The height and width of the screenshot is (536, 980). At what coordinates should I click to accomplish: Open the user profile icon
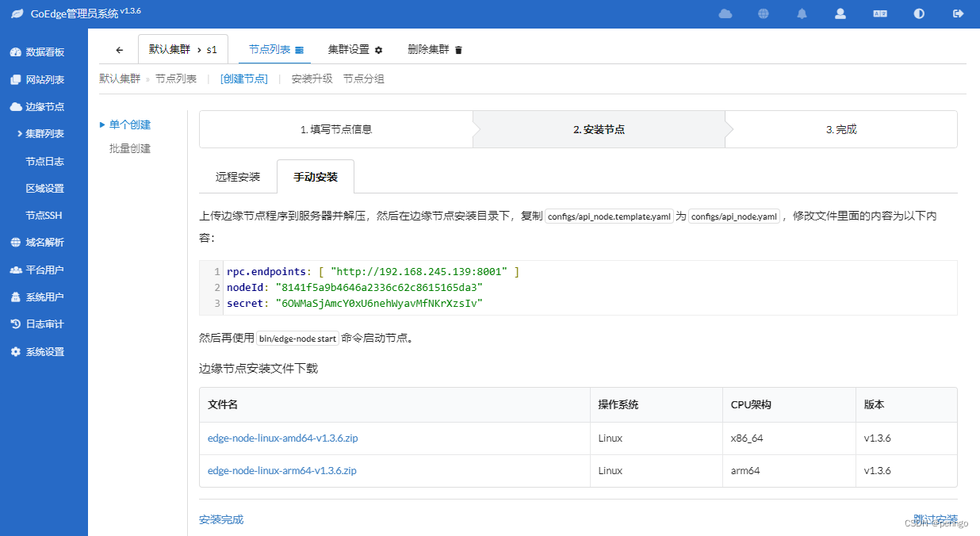pos(841,14)
